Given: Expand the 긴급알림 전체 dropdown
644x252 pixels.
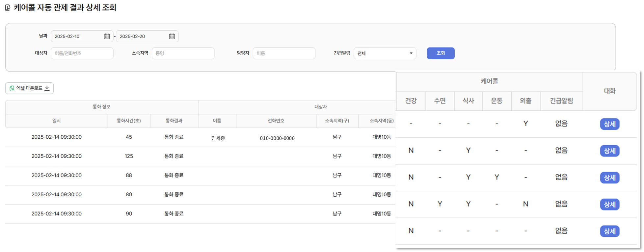Looking at the screenshot, I should [x=385, y=53].
